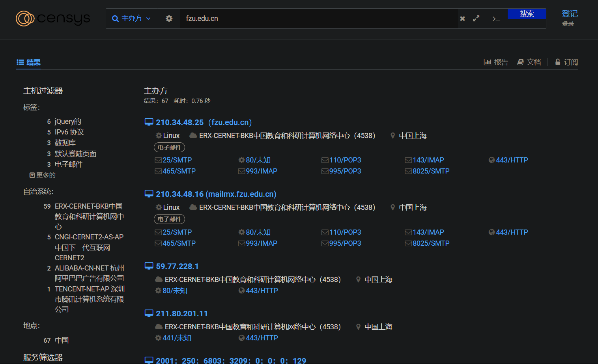Open the query terminal prompt icon
Image resolution: width=598 pixels, height=364 pixels.
click(496, 19)
